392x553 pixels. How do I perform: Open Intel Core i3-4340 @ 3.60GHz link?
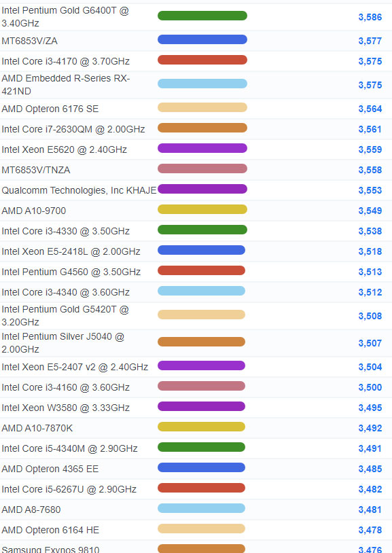(66, 293)
